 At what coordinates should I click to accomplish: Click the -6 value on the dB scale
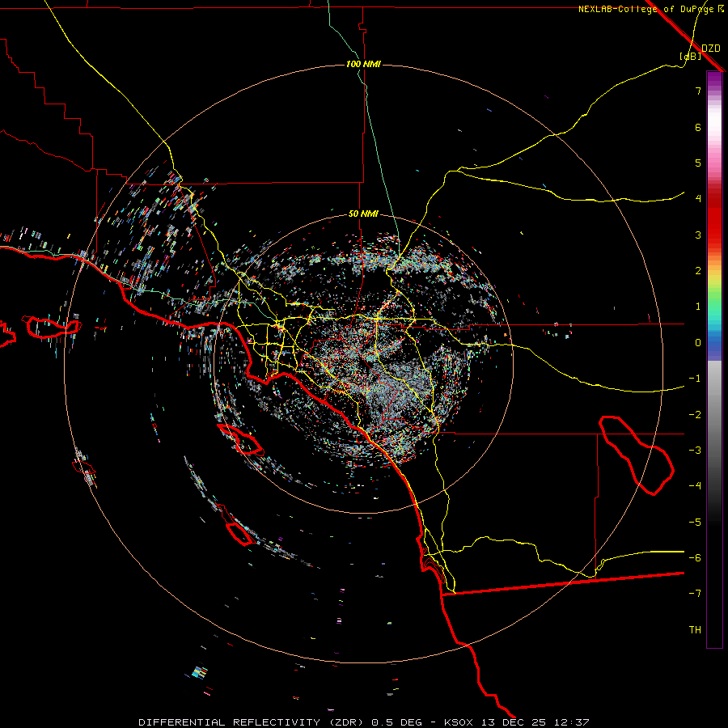[695, 558]
